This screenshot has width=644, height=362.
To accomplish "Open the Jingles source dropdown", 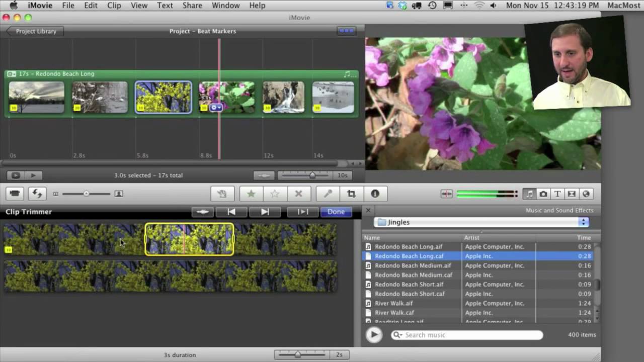I will (481, 222).
